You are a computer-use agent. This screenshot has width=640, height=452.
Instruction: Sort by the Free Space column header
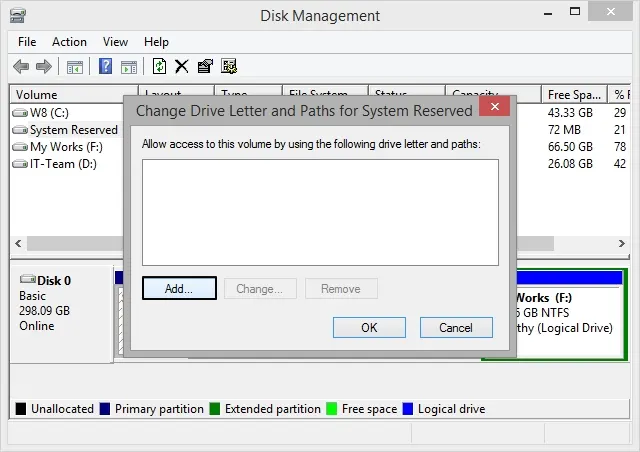574,94
